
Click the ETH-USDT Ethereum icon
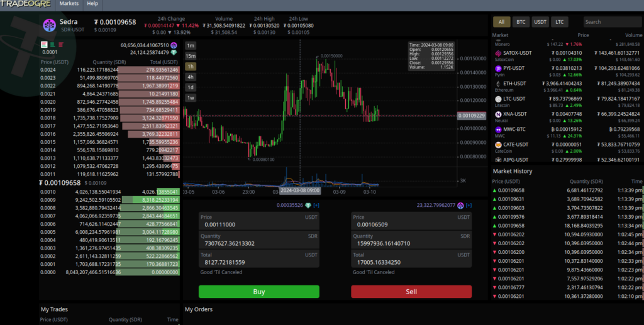498,84
